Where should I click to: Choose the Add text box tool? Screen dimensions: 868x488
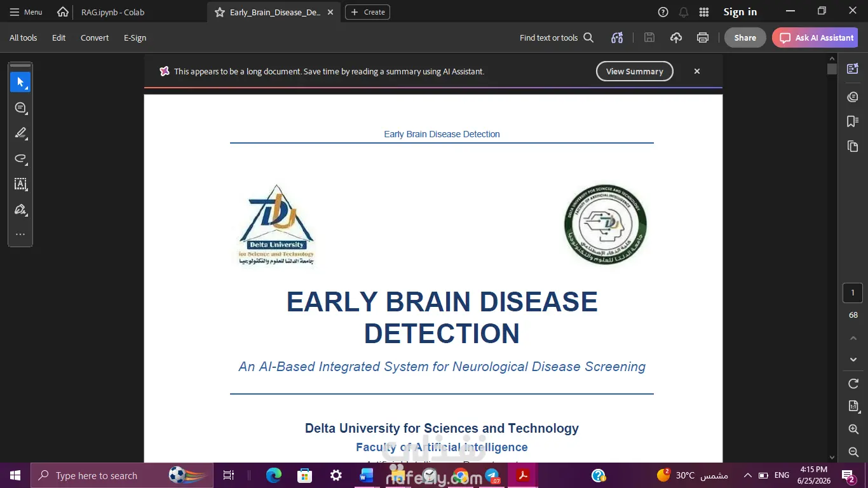tap(20, 184)
